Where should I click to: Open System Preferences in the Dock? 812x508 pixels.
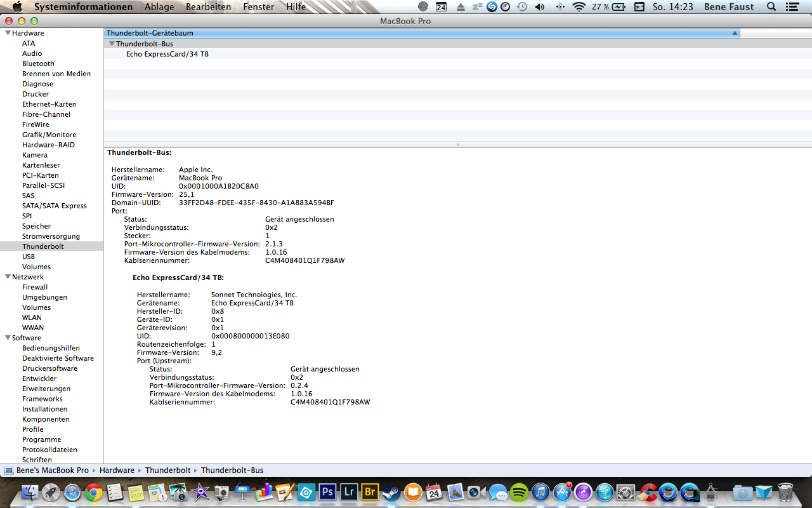click(x=625, y=492)
